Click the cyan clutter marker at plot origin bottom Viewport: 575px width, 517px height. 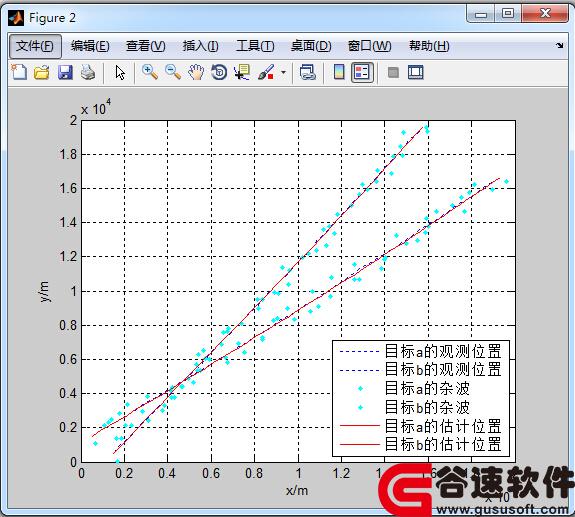pyautogui.click(x=117, y=461)
